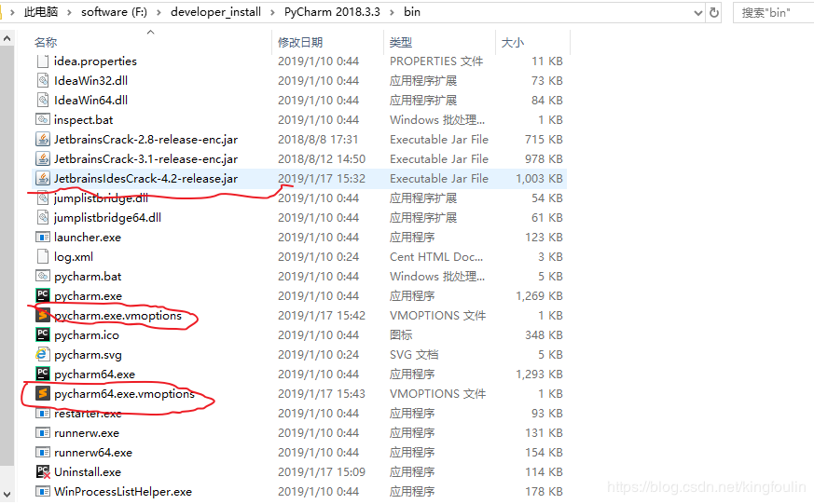Refresh the folder with the address bar button
This screenshot has height=504, width=814.
(714, 12)
